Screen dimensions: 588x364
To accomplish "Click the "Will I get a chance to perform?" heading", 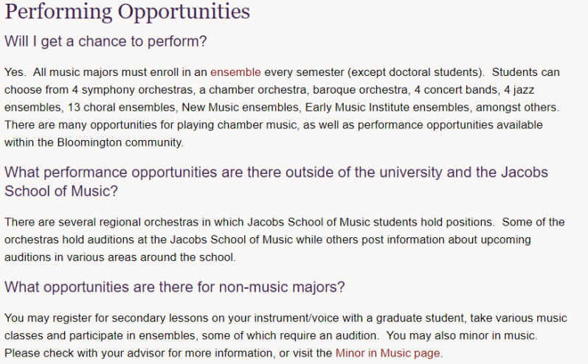I will click(x=106, y=41).
